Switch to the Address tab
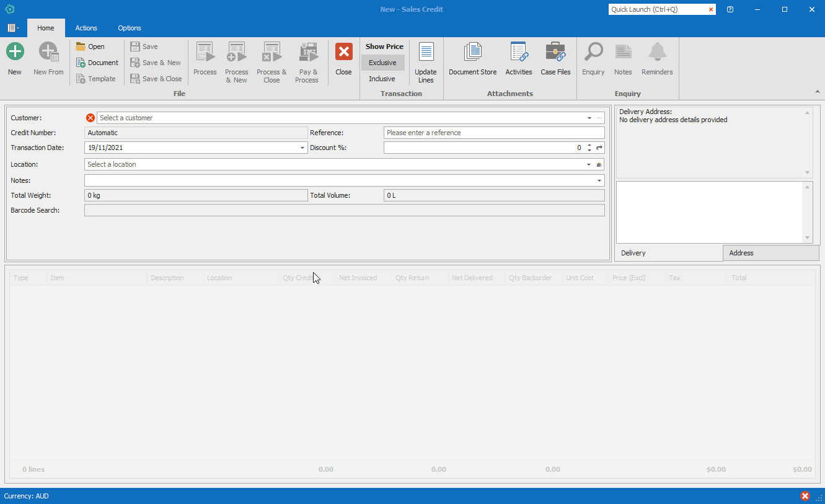 (770, 253)
